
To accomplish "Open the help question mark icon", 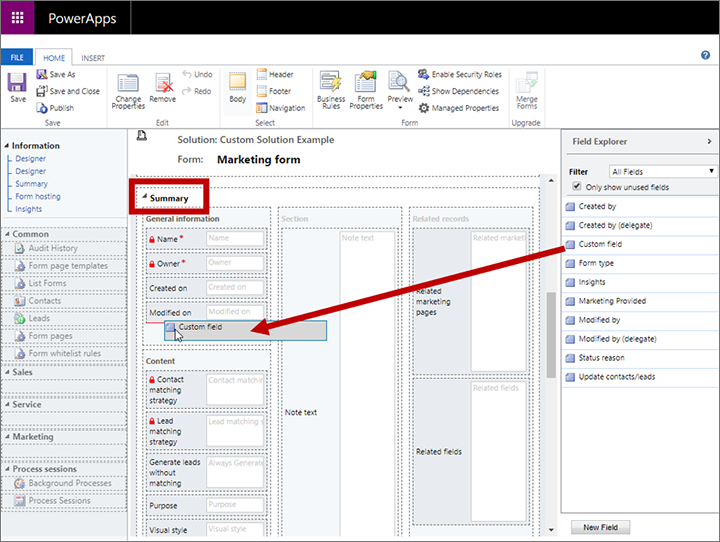I will click(705, 55).
